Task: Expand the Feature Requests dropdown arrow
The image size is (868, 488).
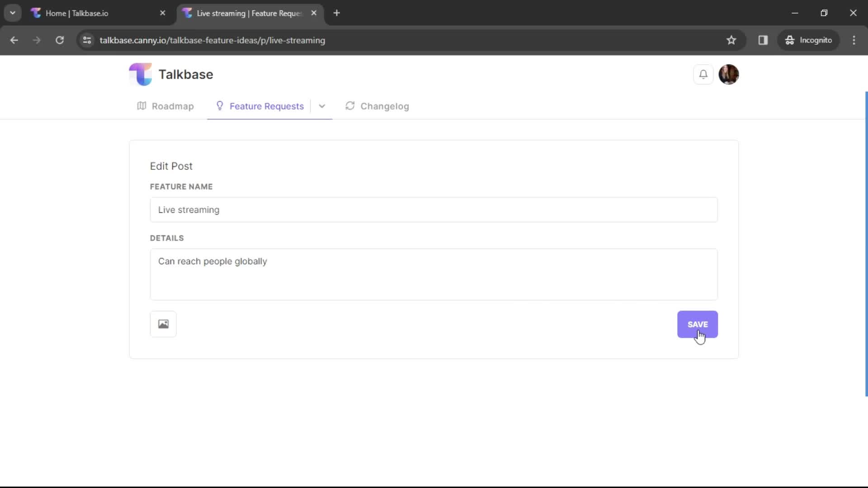Action: point(321,106)
